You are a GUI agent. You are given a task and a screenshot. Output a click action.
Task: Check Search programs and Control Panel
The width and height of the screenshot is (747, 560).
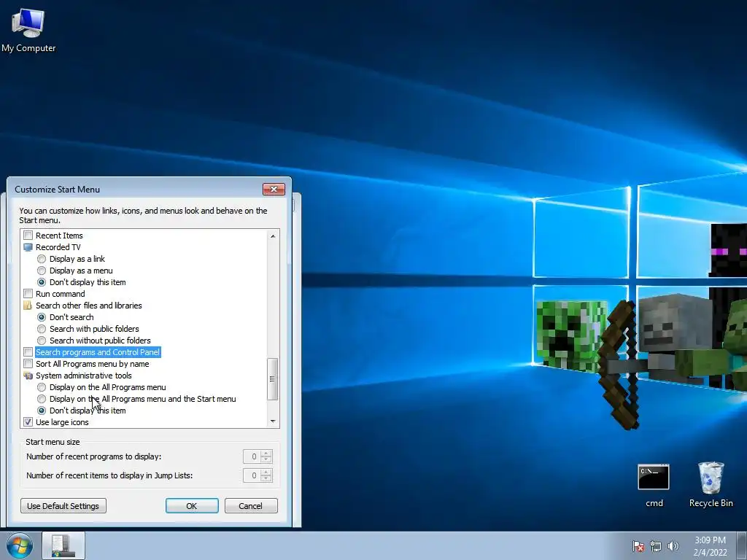28,352
